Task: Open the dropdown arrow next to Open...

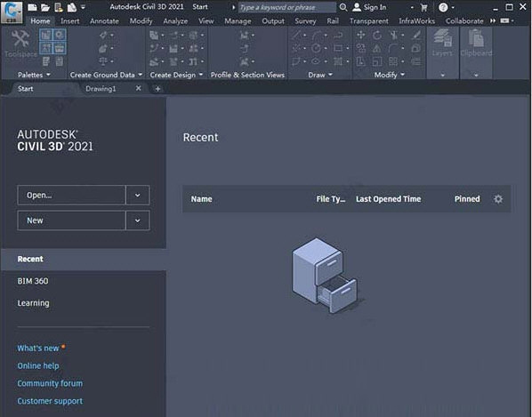Action: point(137,196)
